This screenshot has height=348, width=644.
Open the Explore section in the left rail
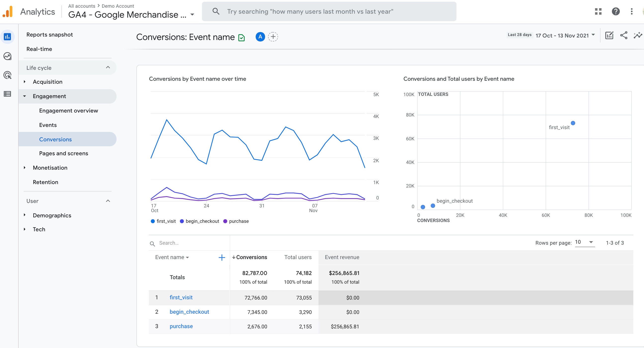[8, 56]
